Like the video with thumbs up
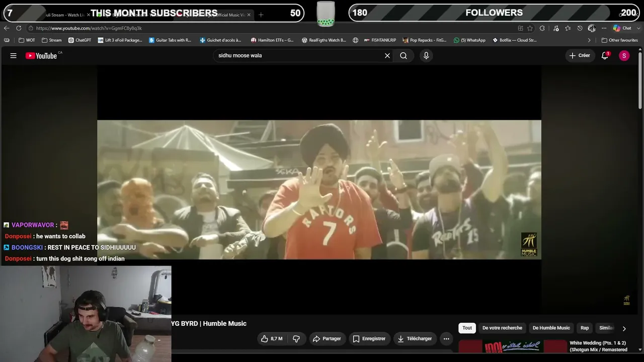The width and height of the screenshot is (644, 362). [272, 339]
